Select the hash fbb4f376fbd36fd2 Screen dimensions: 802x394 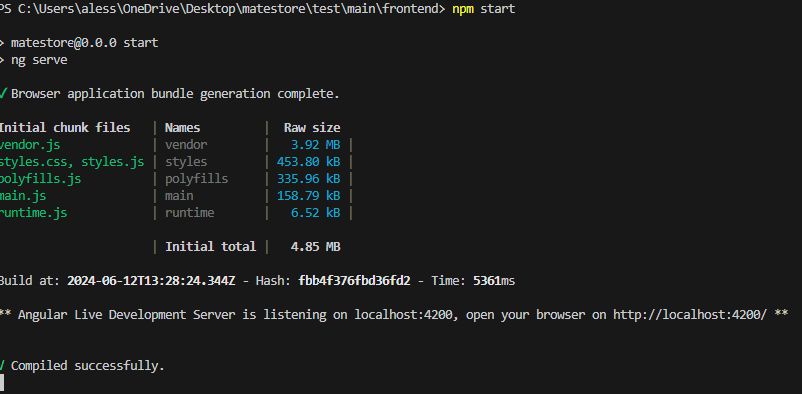click(354, 281)
